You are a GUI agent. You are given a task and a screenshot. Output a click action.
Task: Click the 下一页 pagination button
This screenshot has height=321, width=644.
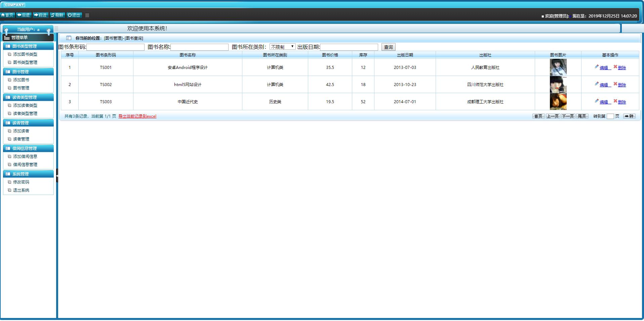tap(568, 116)
